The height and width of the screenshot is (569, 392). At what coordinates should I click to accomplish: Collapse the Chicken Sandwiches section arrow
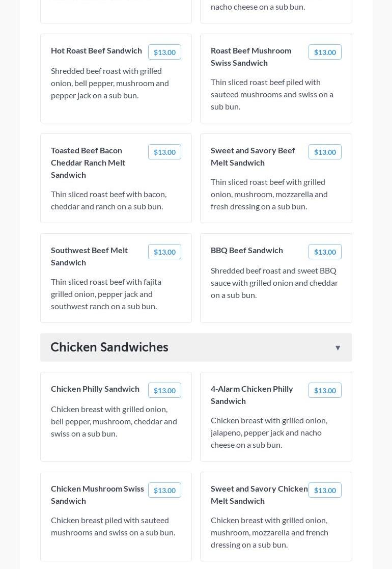point(338,348)
